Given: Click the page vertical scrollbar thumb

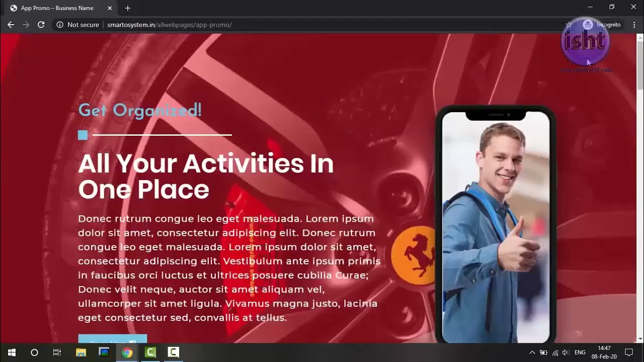Looking at the screenshot, I should tap(640, 65).
